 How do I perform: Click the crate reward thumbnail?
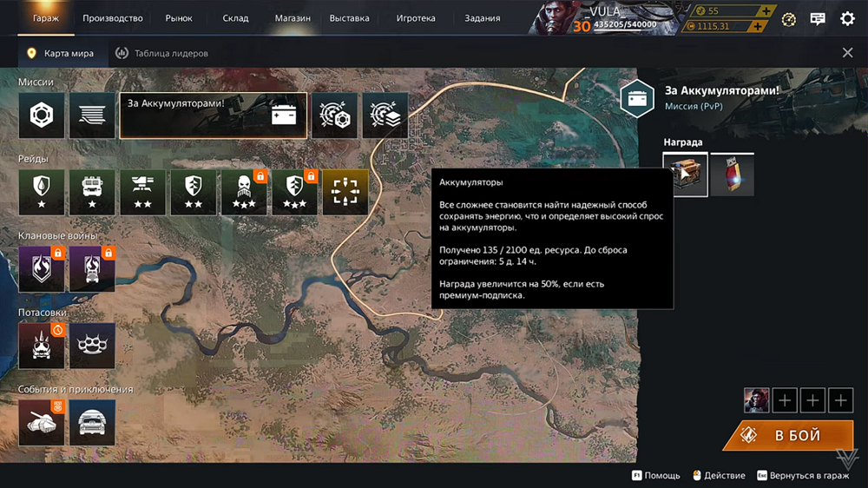point(685,175)
